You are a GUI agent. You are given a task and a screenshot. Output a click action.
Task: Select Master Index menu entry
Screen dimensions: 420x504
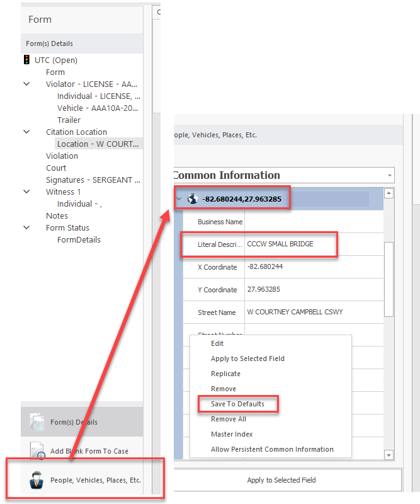pos(232,434)
